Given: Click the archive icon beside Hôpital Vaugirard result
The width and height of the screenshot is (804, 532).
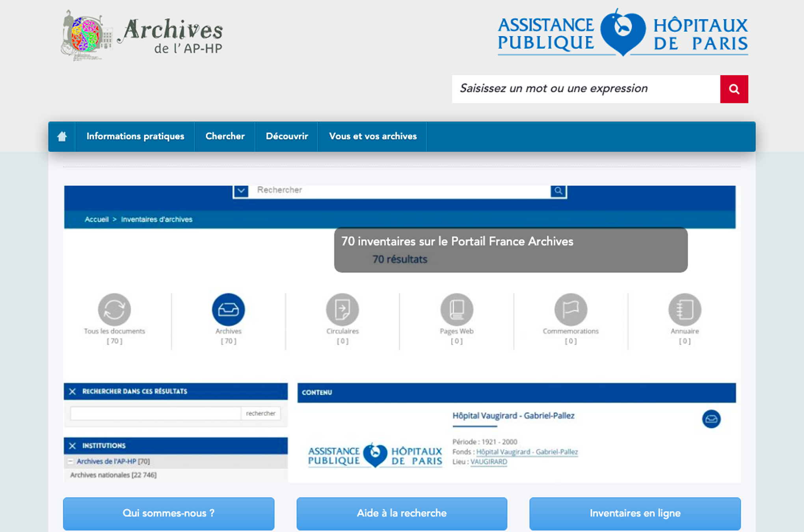Looking at the screenshot, I should click(x=711, y=419).
